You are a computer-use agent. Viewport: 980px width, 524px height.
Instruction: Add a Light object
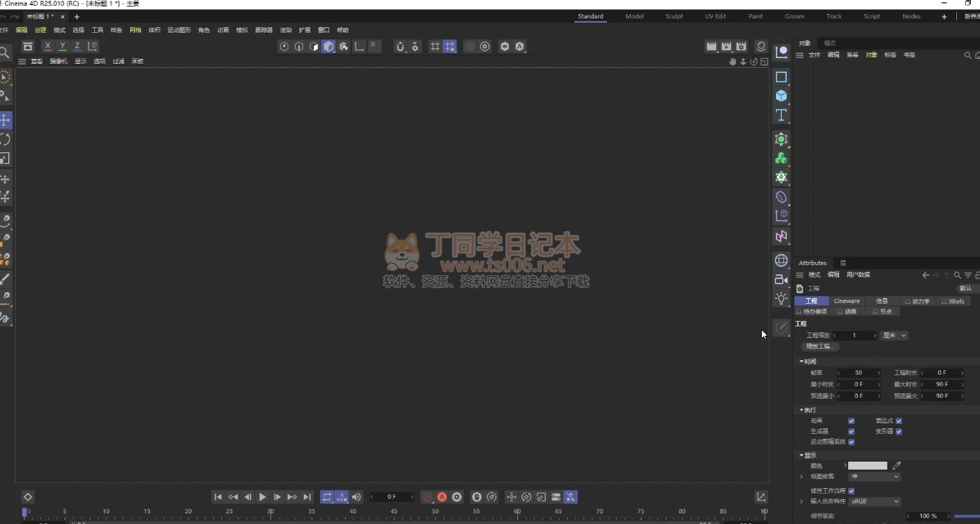click(x=781, y=299)
